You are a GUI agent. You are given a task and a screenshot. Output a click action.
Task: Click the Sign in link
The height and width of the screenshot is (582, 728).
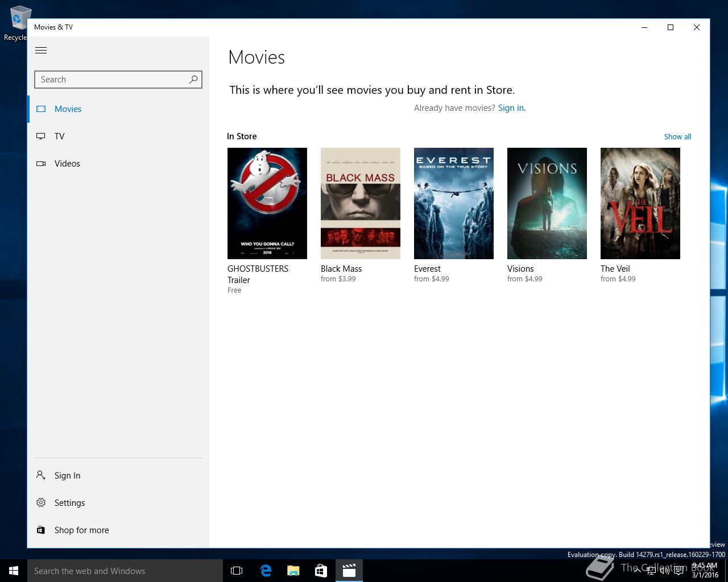[511, 108]
